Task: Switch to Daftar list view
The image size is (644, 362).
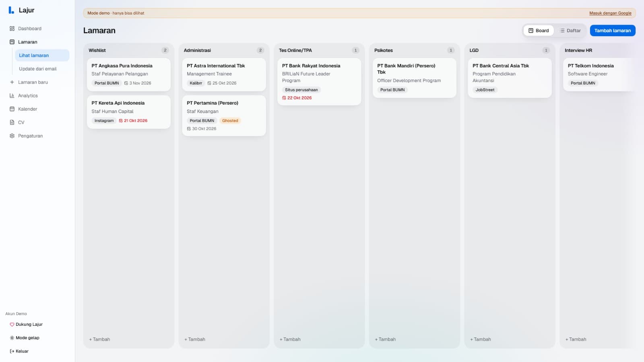Action: pyautogui.click(x=570, y=31)
